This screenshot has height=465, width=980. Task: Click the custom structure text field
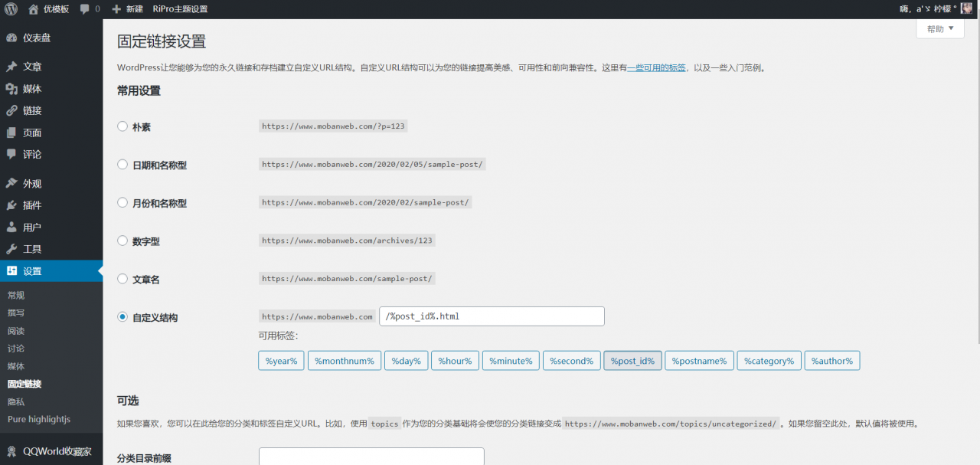pyautogui.click(x=492, y=316)
